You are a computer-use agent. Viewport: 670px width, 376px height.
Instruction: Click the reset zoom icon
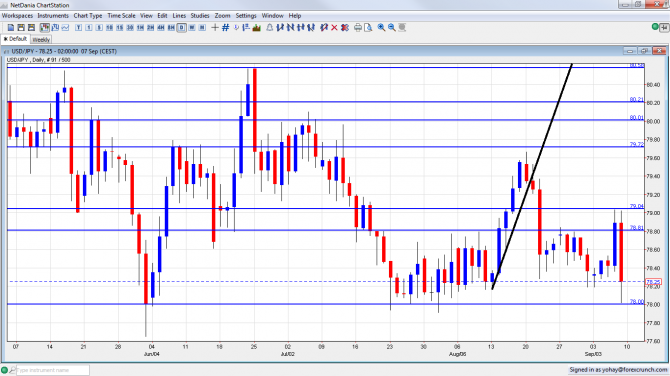(x=402, y=27)
